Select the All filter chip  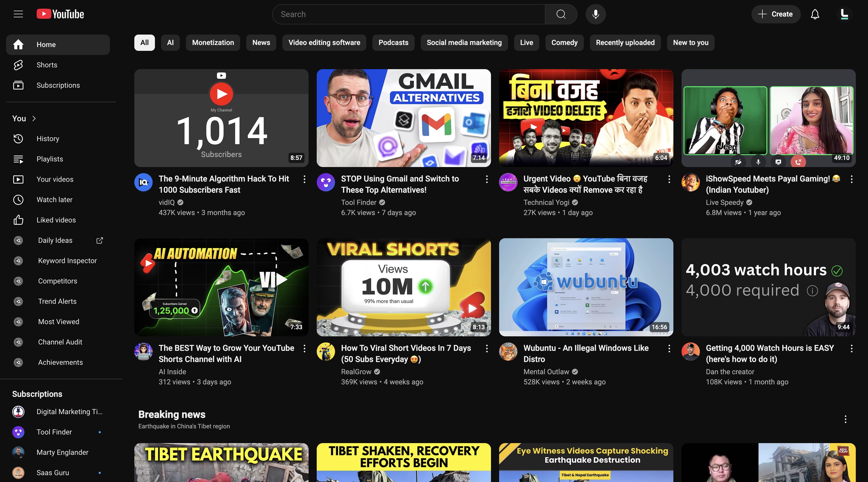(x=144, y=43)
